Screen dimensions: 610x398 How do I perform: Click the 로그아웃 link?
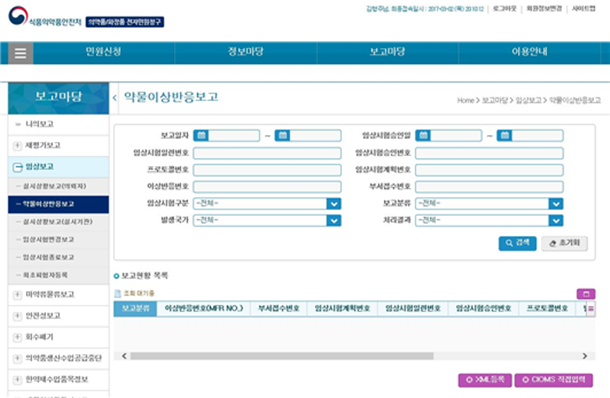point(505,9)
